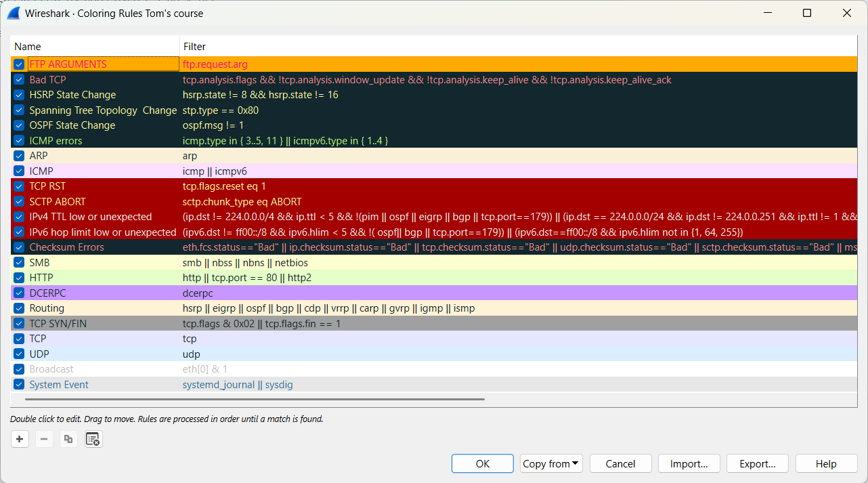Screen dimensions: 868x483
Task: Toggle the System Event rule checkbox
Action: tap(19, 385)
